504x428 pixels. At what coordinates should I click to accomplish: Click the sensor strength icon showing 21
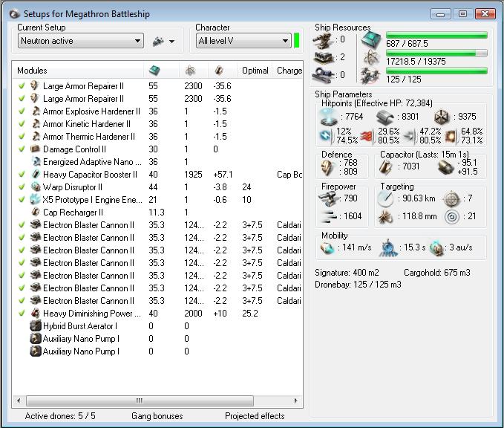tap(451, 216)
